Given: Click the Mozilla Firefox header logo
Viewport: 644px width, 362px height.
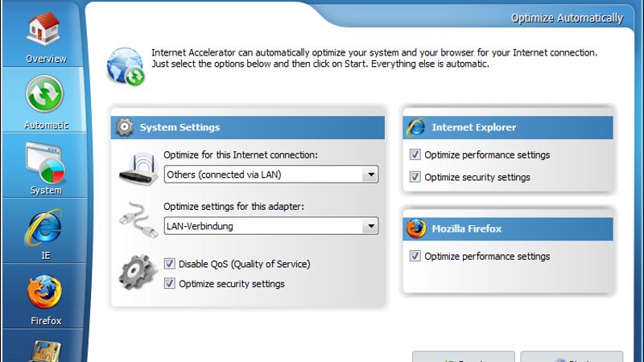Looking at the screenshot, I should [x=416, y=228].
